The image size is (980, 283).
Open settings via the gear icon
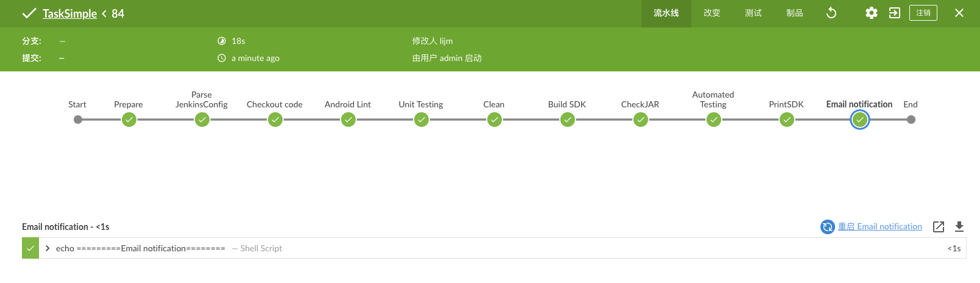tap(872, 13)
